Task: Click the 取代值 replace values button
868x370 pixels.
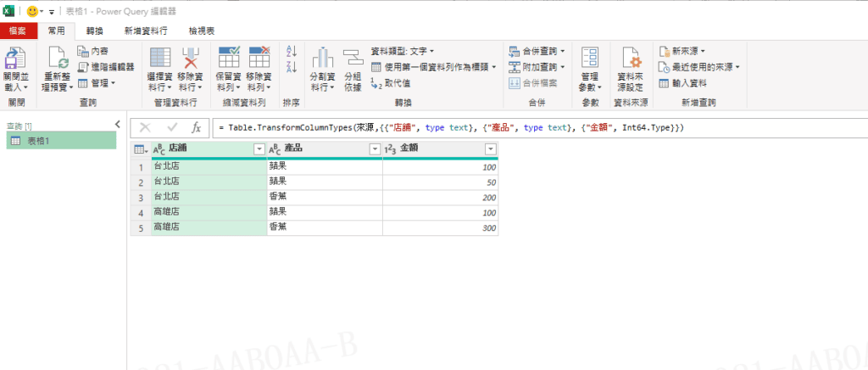Action: click(x=392, y=83)
